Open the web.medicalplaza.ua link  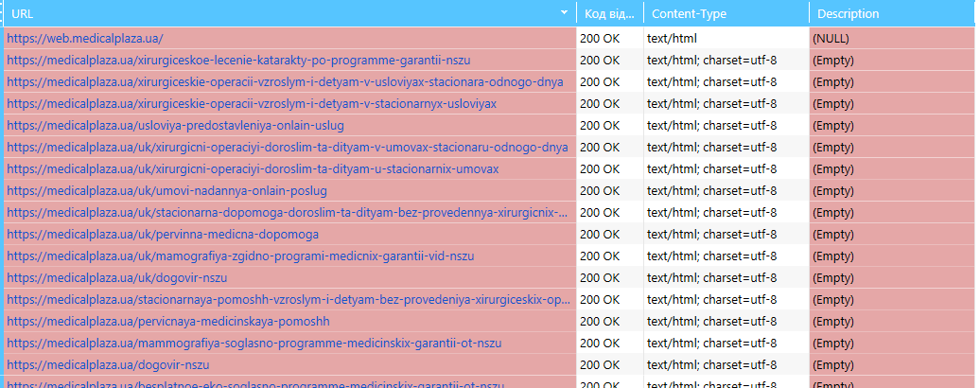[85, 38]
